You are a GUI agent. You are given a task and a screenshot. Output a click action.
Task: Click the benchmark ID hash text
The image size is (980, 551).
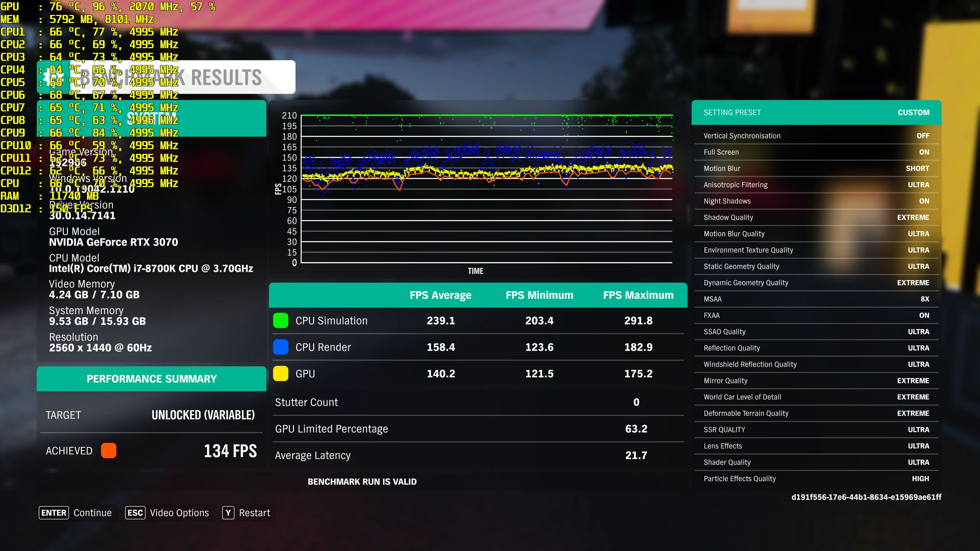click(x=866, y=497)
